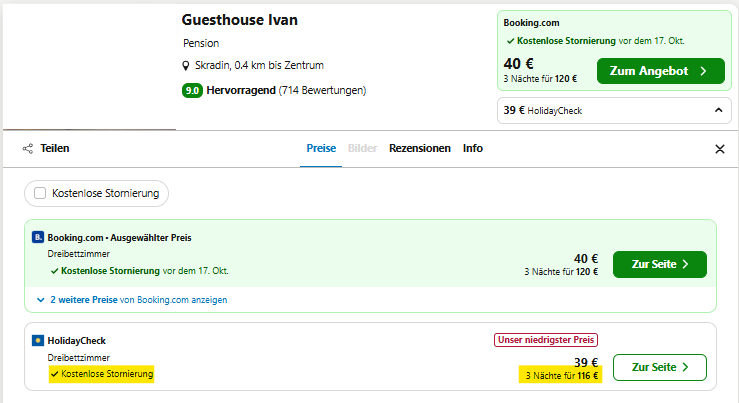Open the Rezensionen tab
The height and width of the screenshot is (403, 739).
pos(420,148)
